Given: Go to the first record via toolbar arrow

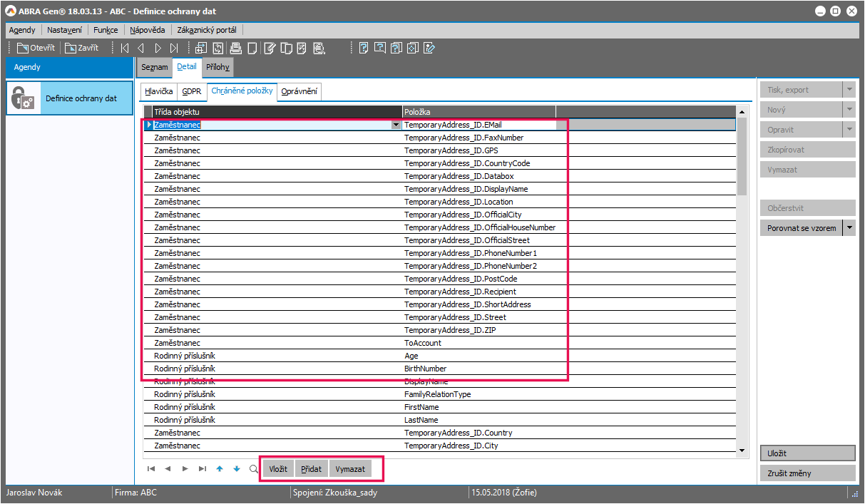Looking at the screenshot, I should click(125, 48).
